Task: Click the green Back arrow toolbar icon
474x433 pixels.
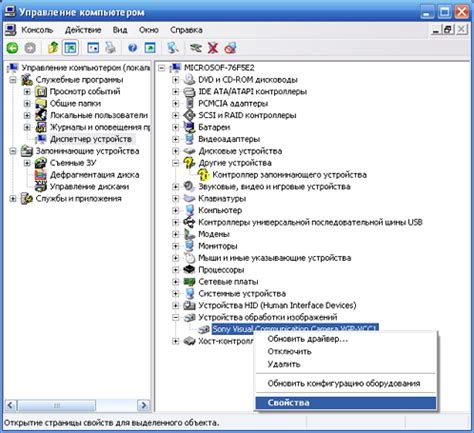Action: [x=12, y=48]
